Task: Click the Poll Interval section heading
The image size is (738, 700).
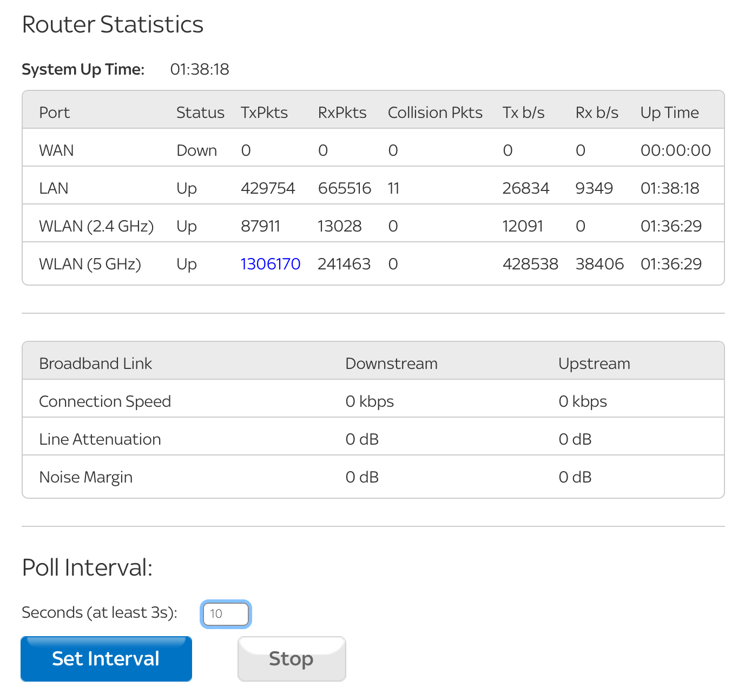Action: [87, 568]
